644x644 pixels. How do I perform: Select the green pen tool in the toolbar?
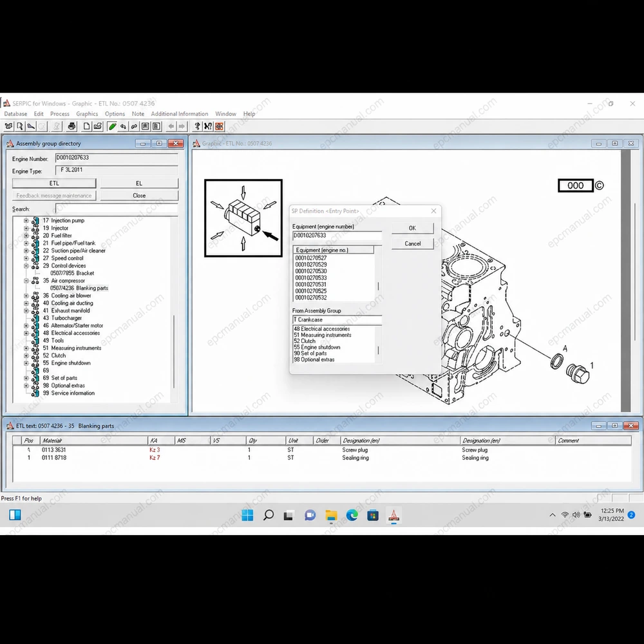[x=111, y=126]
